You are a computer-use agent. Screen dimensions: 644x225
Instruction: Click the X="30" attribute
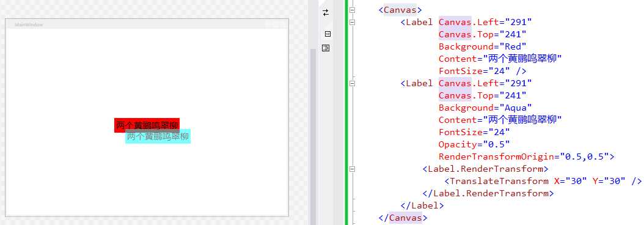[570, 182]
